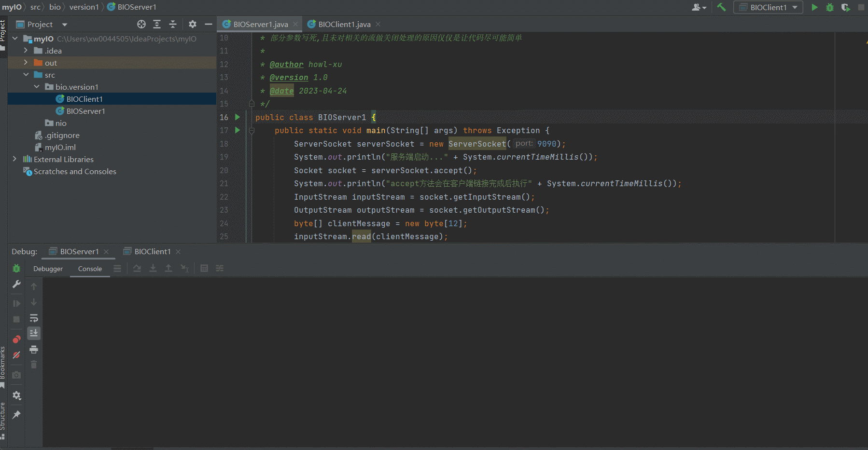Open the .gitignore file in project tree
868x450 pixels.
[x=62, y=135]
